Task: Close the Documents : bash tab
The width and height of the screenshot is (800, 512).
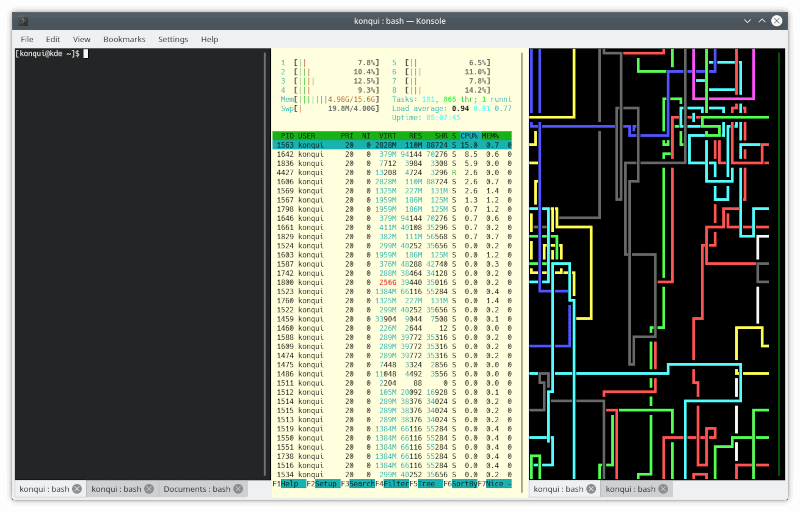Action: [240, 489]
